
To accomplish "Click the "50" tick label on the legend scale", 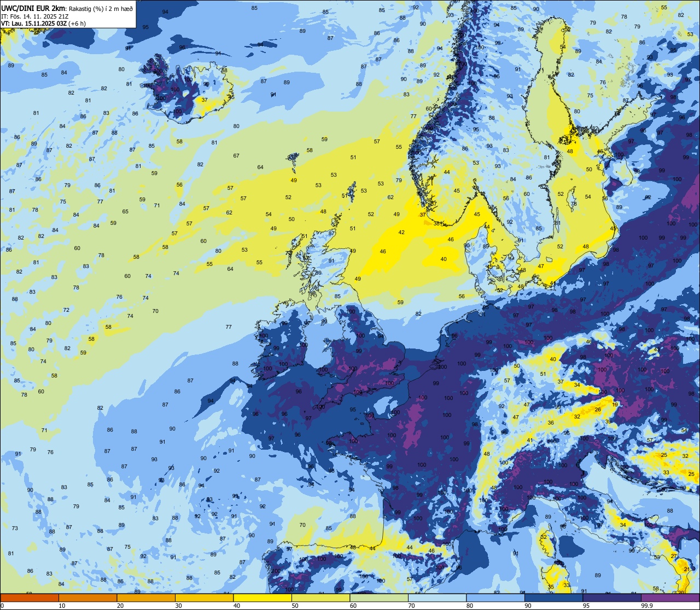I will (295, 606).
